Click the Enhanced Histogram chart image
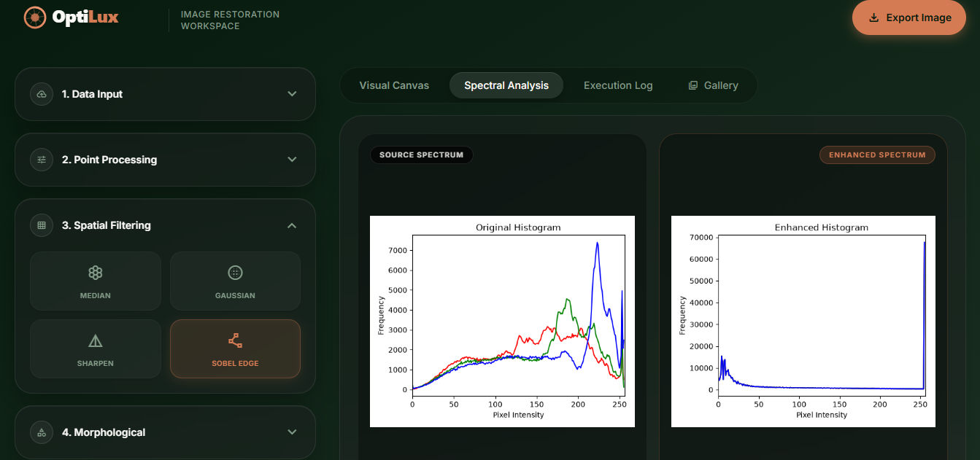This screenshot has width=980, height=460. (803, 321)
